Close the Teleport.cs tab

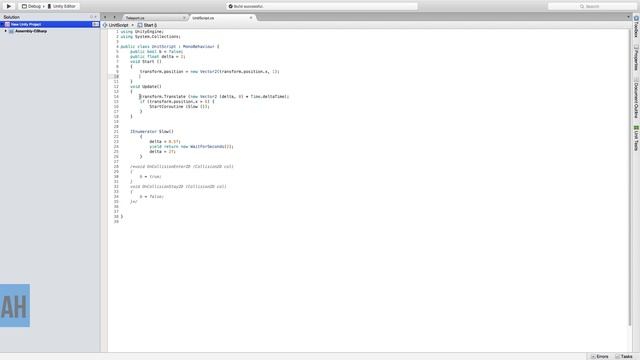(184, 18)
